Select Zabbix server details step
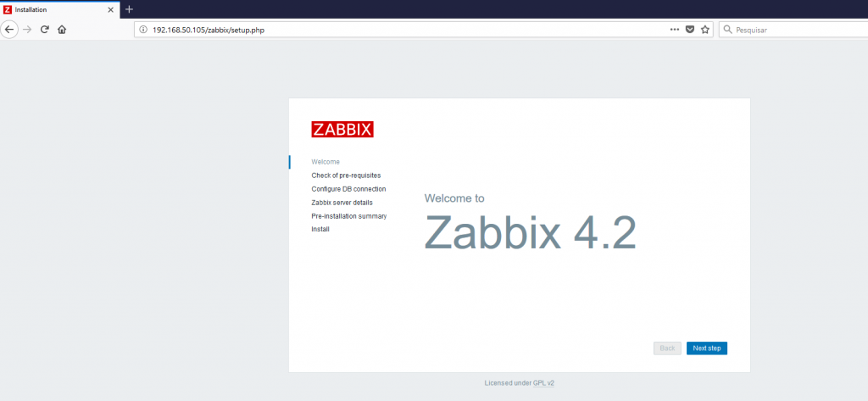This screenshot has height=401, width=868. pos(342,203)
